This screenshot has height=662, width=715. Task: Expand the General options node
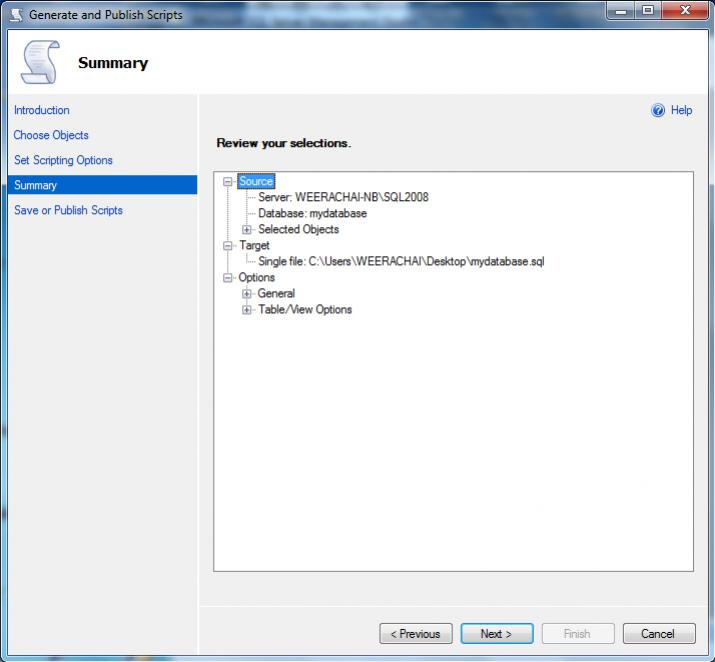[246, 294]
